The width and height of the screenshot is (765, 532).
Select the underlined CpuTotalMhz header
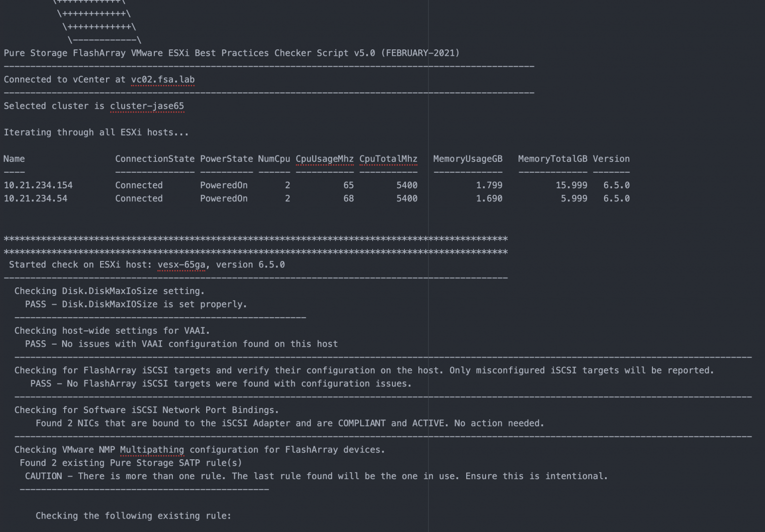pos(388,158)
